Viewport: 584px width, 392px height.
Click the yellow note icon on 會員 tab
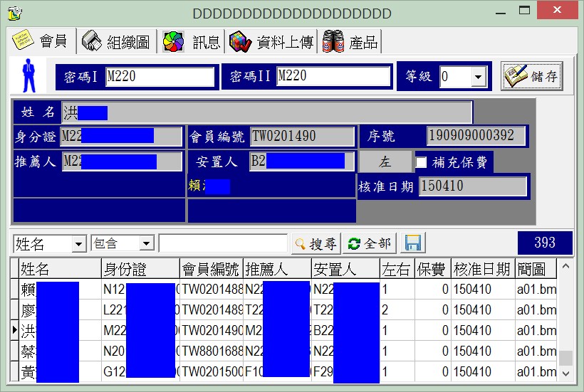[23, 40]
